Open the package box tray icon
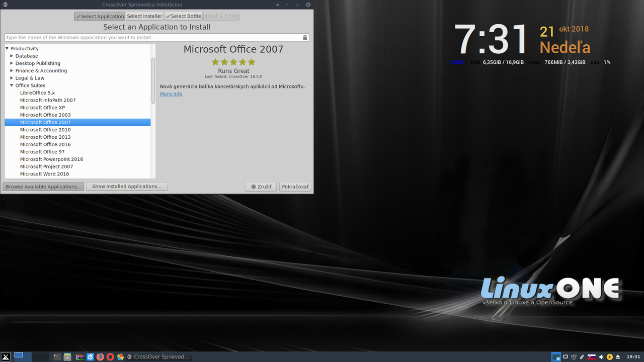This screenshot has height=362, width=644. click(x=574, y=357)
